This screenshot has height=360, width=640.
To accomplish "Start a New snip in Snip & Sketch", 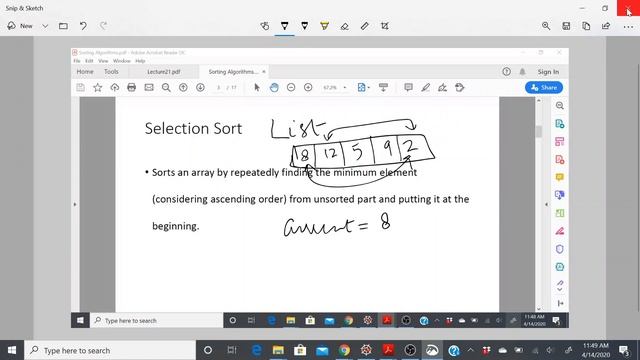I will click(20, 26).
